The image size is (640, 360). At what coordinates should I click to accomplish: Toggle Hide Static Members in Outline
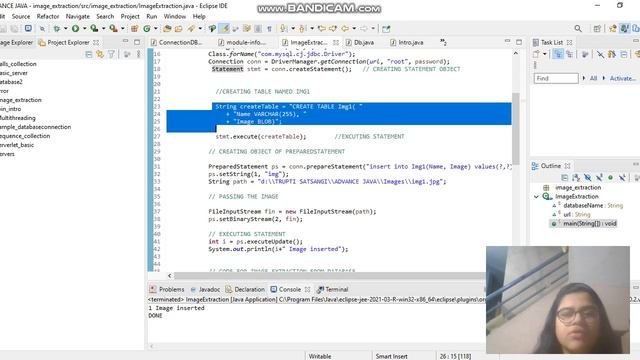pos(599,178)
